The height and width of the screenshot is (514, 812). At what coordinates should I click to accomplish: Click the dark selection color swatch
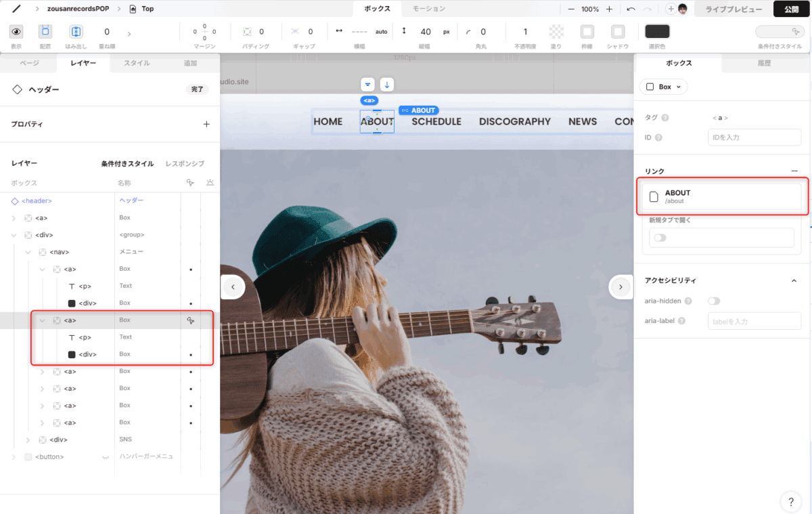(657, 32)
